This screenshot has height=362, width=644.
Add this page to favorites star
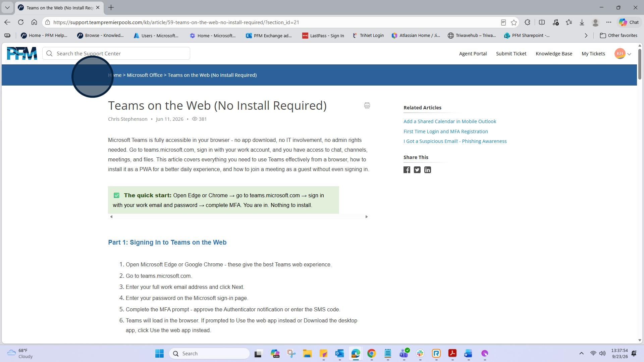coord(514,22)
